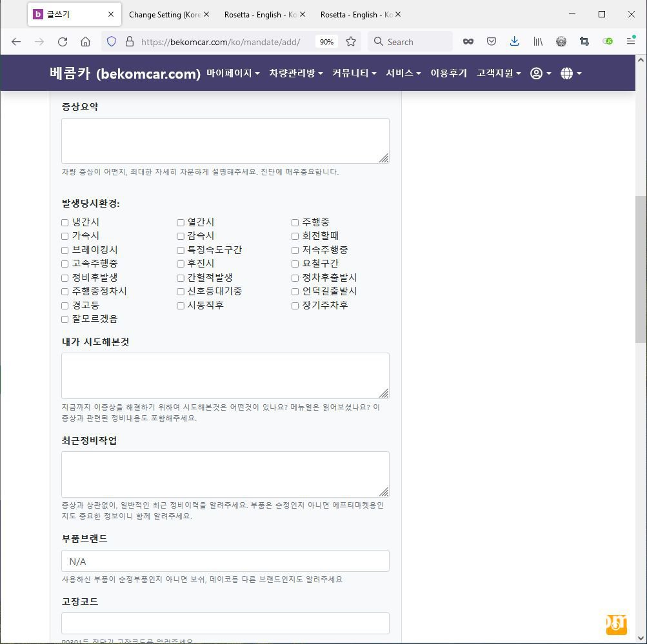The image size is (647, 644).
Task: Expand the 고객지원 dropdown
Action: pyautogui.click(x=499, y=73)
